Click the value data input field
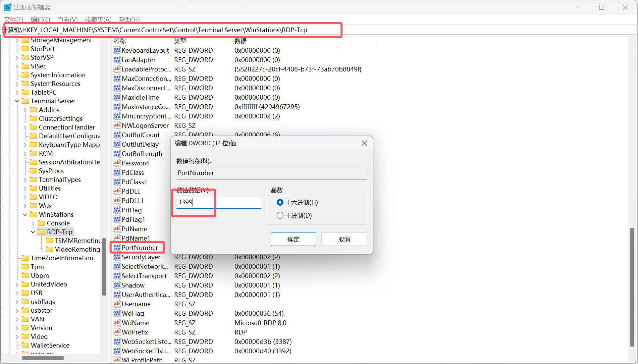 click(x=218, y=202)
